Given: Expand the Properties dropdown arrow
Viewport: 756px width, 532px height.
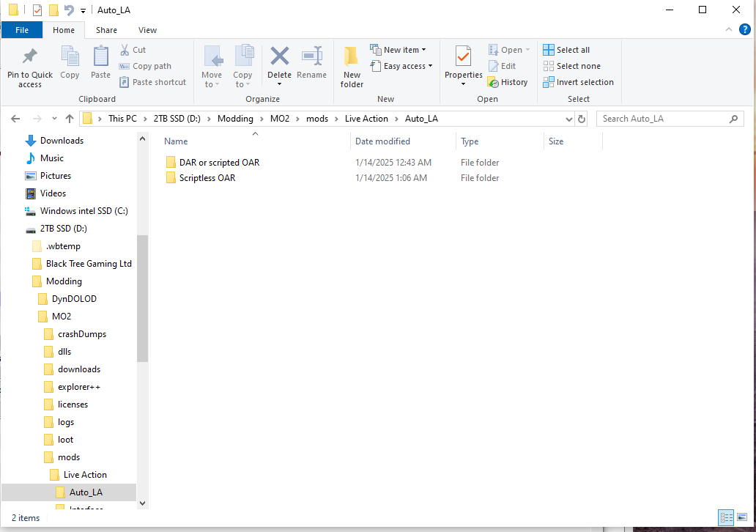Looking at the screenshot, I should pos(463,84).
